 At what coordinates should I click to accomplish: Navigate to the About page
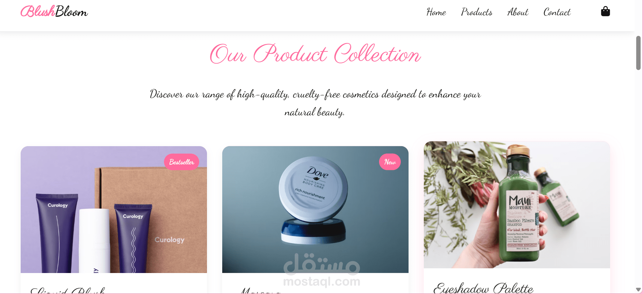(518, 12)
